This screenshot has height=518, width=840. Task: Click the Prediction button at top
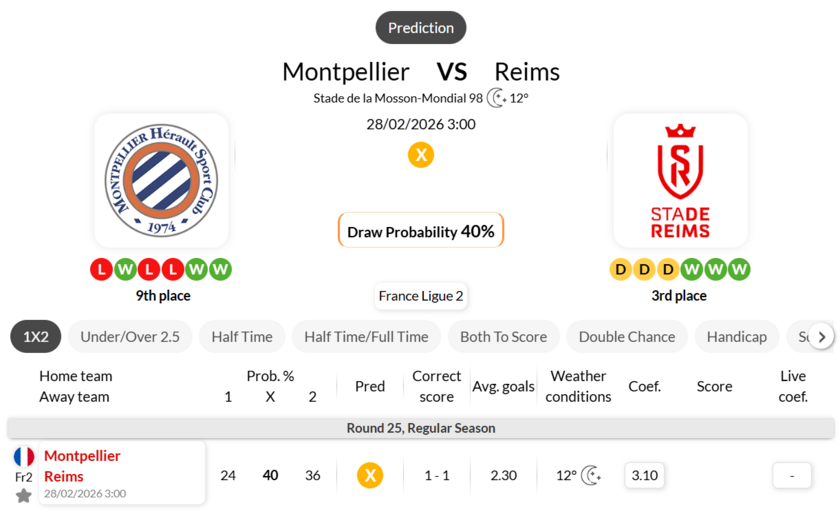[x=421, y=28]
